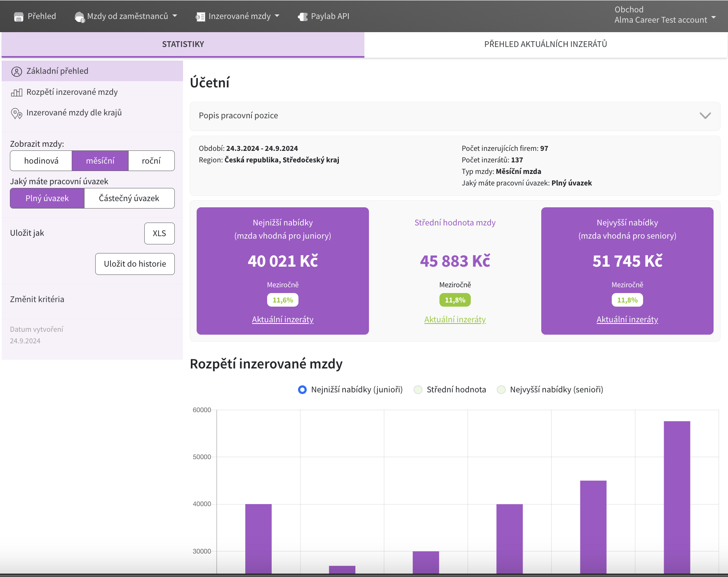Switch to STATISTIKY tab
Screen dimensions: 728x577
(183, 44)
